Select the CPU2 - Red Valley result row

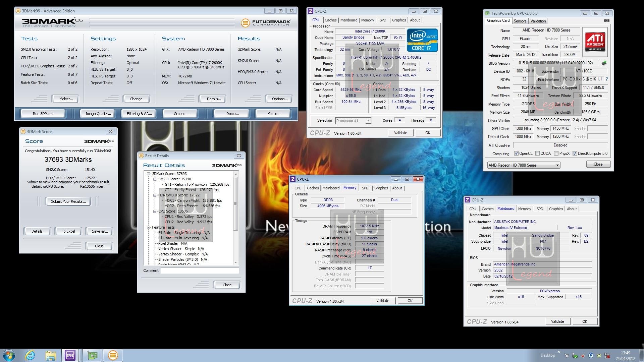click(188, 222)
